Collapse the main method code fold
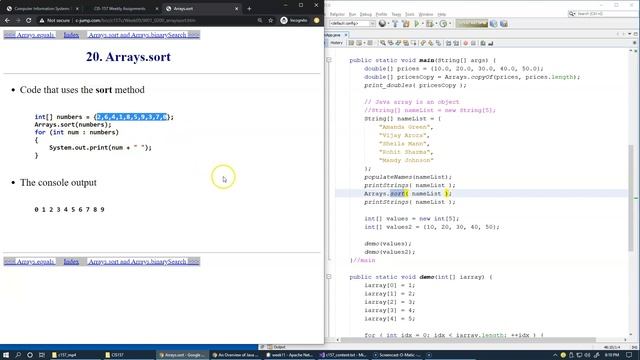640x360 pixels. coord(329,60)
